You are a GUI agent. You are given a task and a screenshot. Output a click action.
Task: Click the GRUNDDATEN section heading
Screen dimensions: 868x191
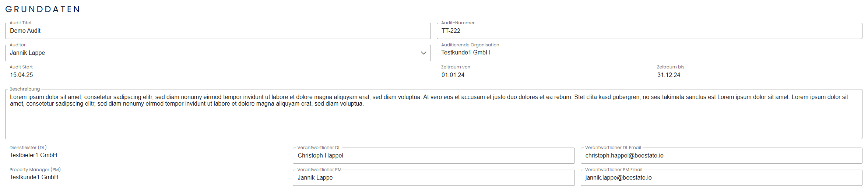click(x=43, y=9)
